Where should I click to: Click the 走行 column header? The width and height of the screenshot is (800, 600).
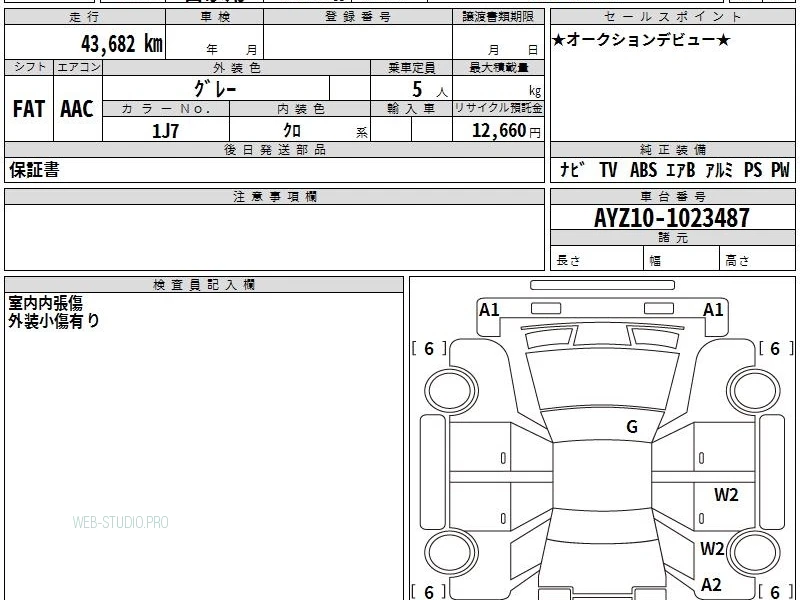pyautogui.click(x=85, y=17)
